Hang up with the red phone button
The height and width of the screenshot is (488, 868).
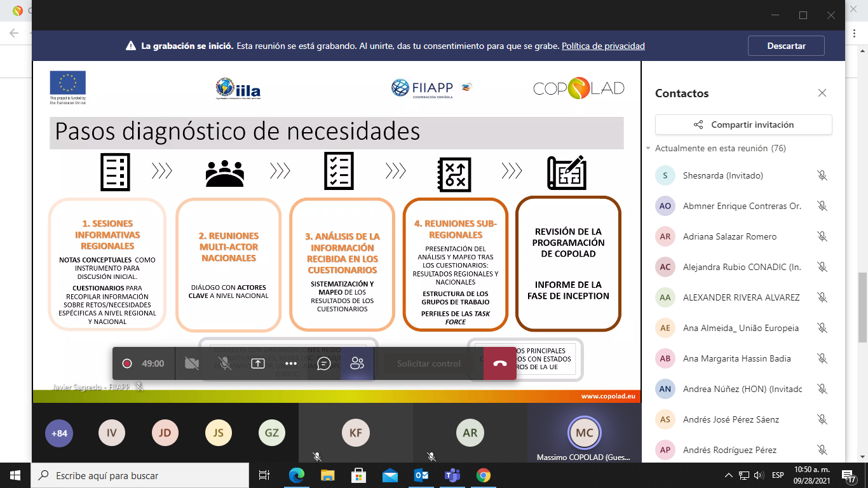500,363
